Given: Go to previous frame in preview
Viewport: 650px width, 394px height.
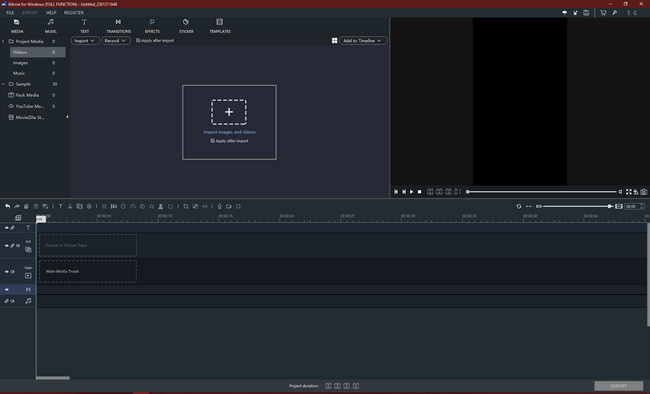Looking at the screenshot, I should 396,192.
